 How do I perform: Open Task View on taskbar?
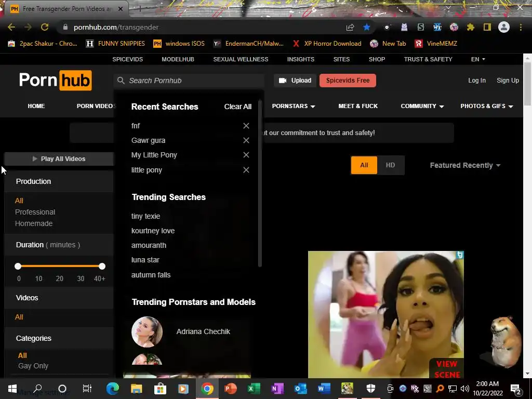(87, 389)
